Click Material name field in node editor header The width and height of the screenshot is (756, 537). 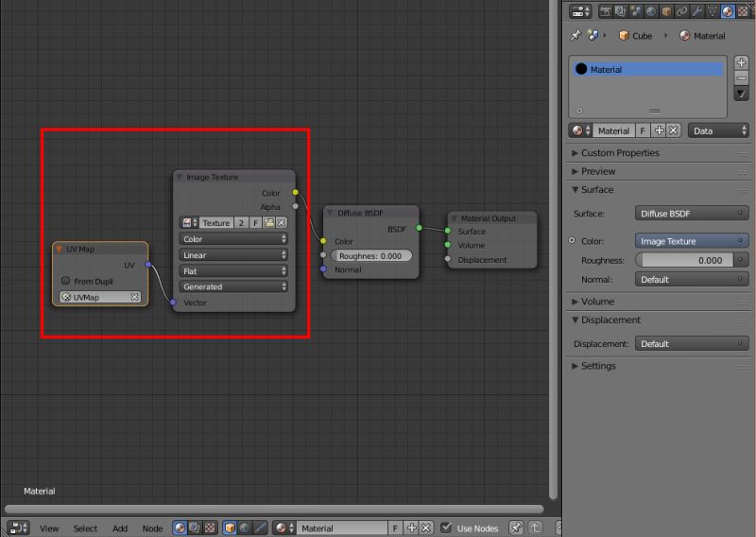pyautogui.click(x=342, y=528)
